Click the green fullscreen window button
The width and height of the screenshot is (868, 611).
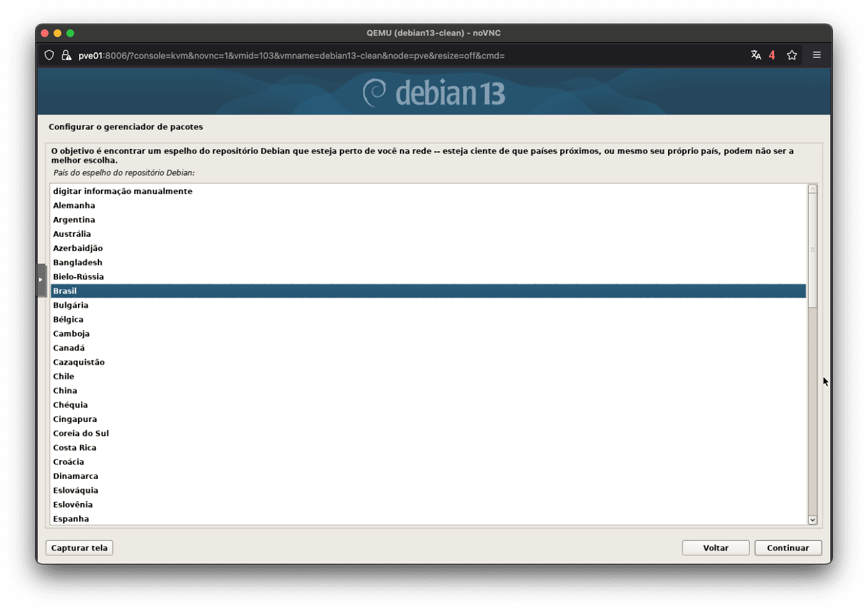pos(70,33)
